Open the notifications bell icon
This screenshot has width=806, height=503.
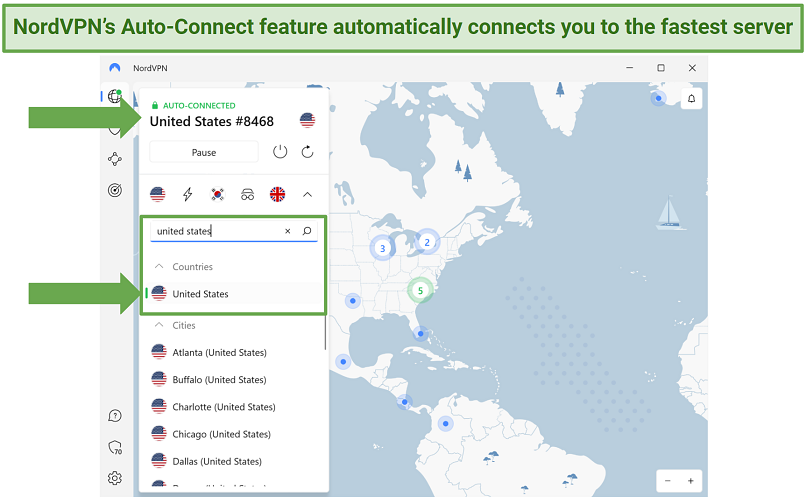point(691,99)
